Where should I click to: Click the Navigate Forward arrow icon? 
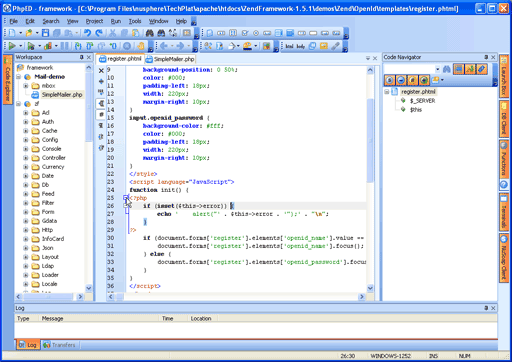[x=180, y=46]
